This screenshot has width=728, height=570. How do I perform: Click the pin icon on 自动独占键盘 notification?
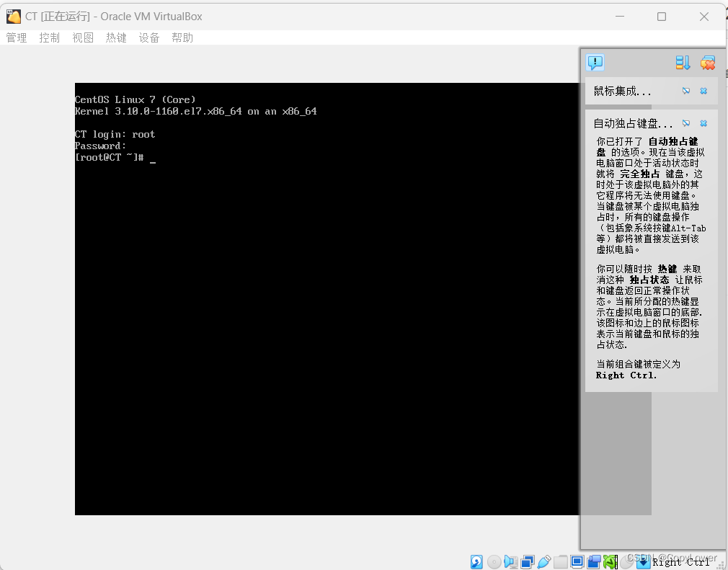coord(685,123)
